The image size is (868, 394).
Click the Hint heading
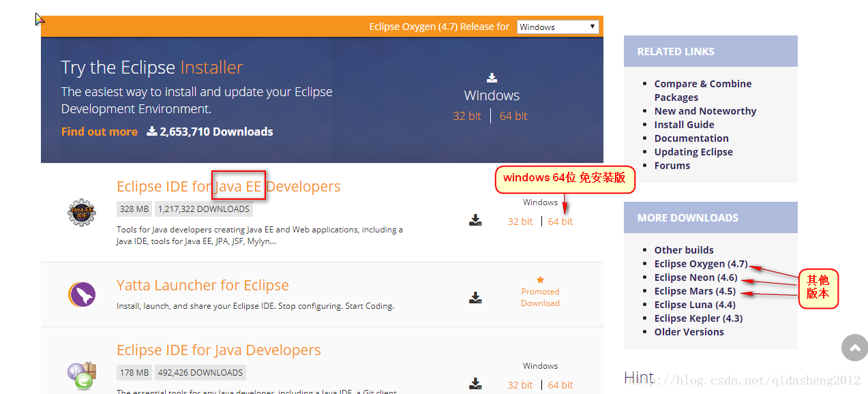coord(639,378)
